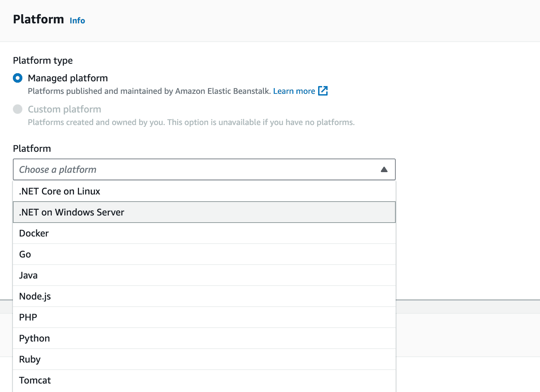This screenshot has width=540, height=392.
Task: Select Python in the platform dropdown
Action: coord(204,338)
